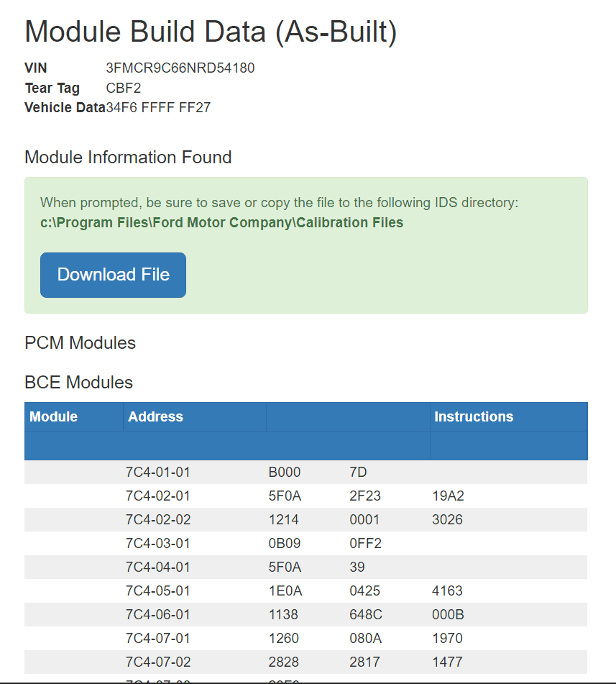Image resolution: width=616 pixels, height=684 pixels.
Task: Click the PCM Modules heading
Action: coord(80,342)
